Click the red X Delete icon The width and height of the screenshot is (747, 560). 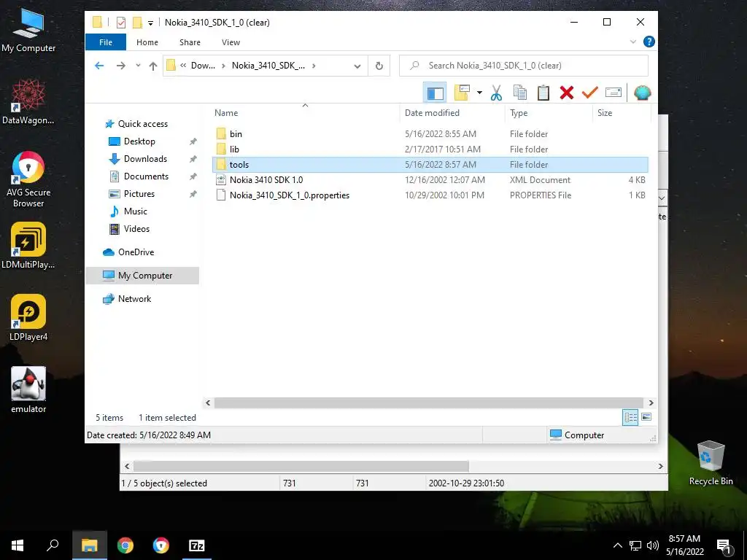[566, 93]
